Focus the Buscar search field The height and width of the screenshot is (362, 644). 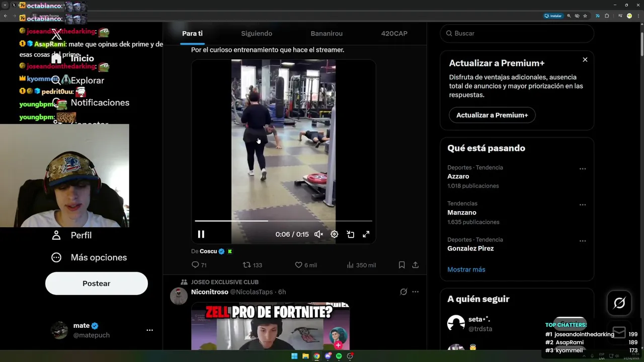pyautogui.click(x=517, y=33)
